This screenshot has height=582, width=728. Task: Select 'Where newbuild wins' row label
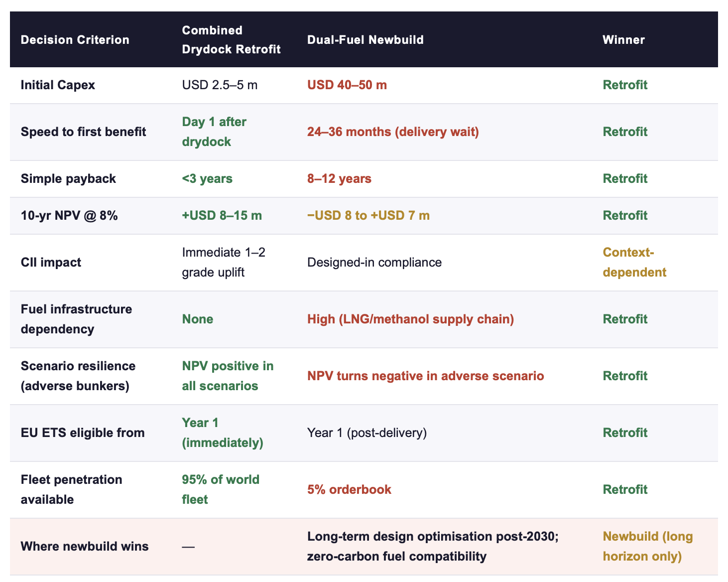[85, 546]
